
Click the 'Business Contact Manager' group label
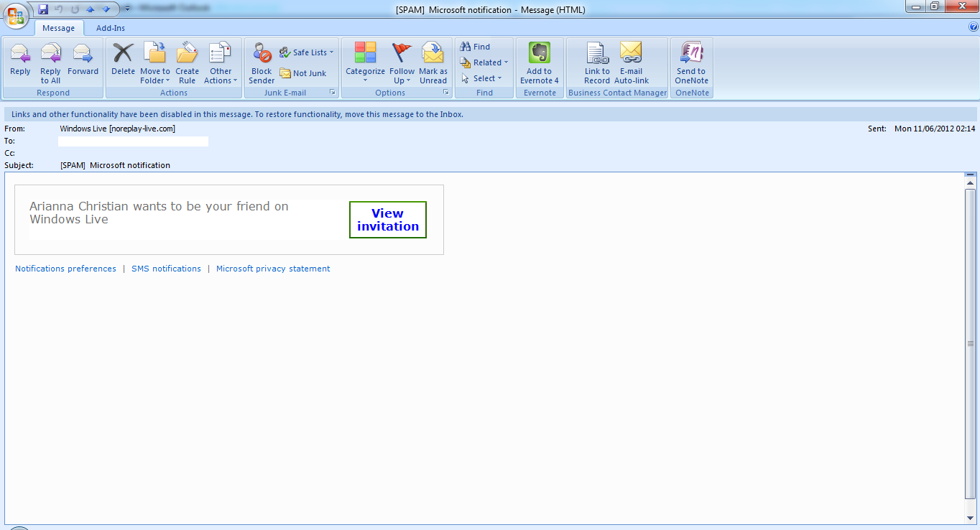click(618, 93)
